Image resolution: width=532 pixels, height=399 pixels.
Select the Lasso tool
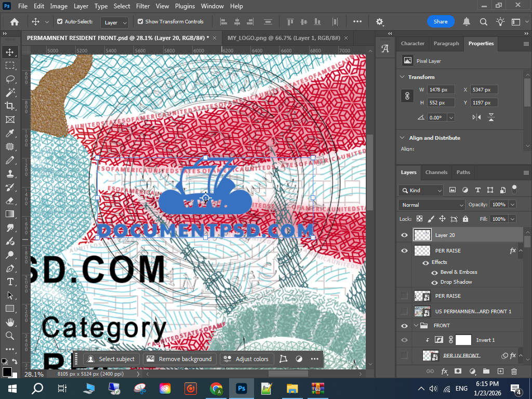[10, 79]
